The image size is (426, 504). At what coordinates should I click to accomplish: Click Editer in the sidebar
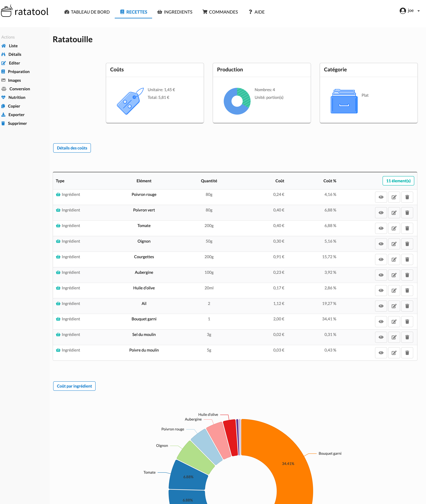point(11,63)
